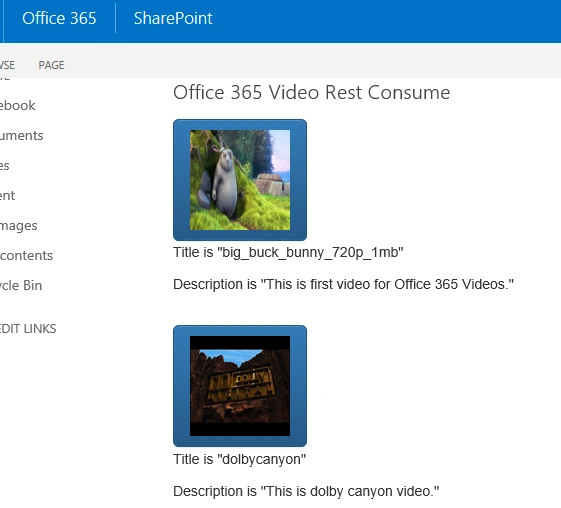Click the Office 365 Video Rest Consume heading
Image resolution: width=561 pixels, height=508 pixels.
coord(312,92)
